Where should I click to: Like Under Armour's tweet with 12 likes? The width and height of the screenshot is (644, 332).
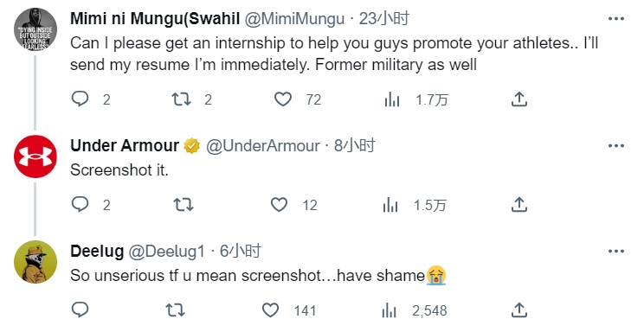click(280, 204)
